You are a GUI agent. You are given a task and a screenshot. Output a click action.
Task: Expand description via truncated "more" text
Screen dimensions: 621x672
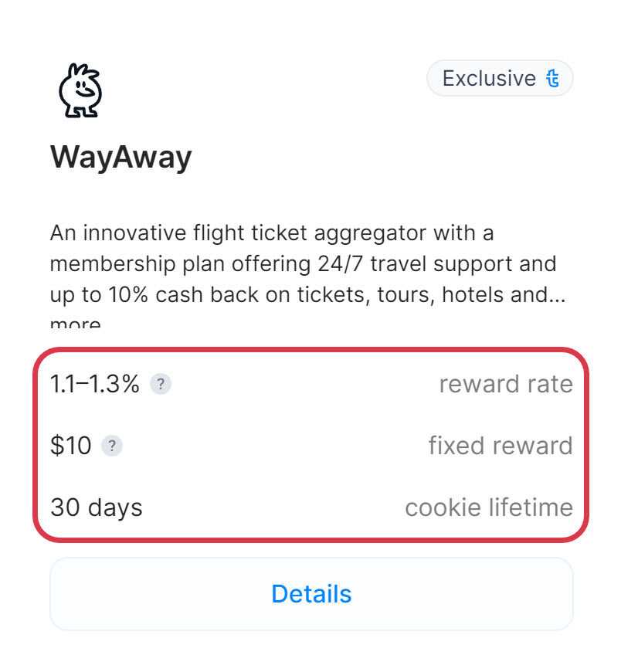[75, 323]
